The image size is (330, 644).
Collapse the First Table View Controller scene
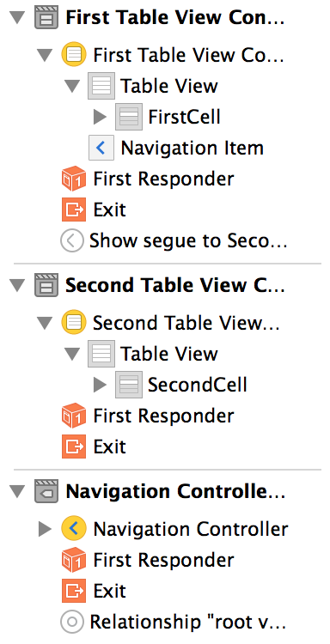click(17, 19)
